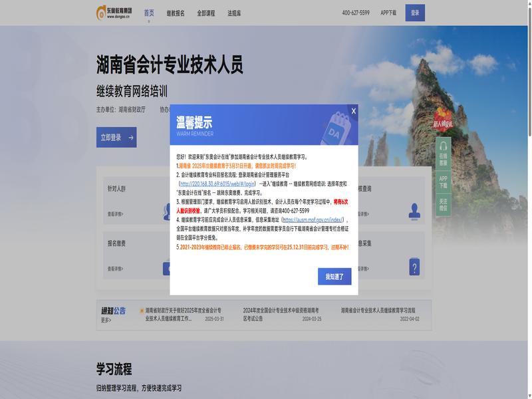Go to the 首页 tab
Viewport: 532px width, 399px height.
coord(149,13)
